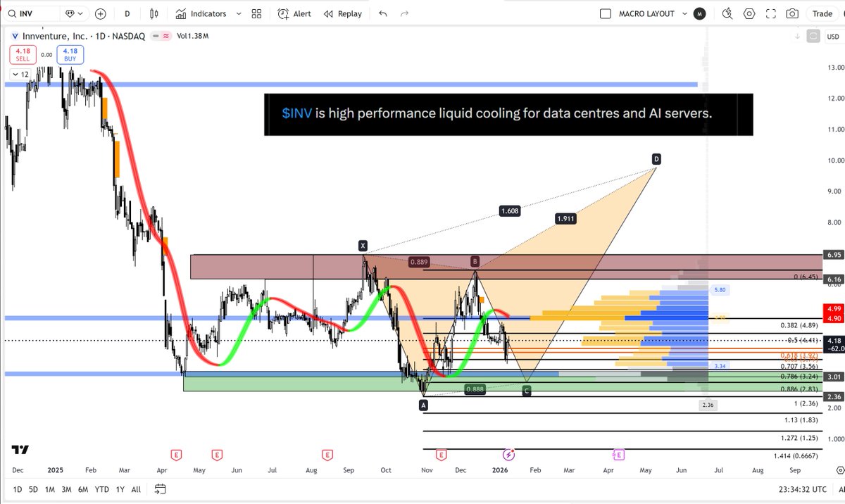Click the red 4.99 price axis label
845x504 pixels.
pos(834,308)
